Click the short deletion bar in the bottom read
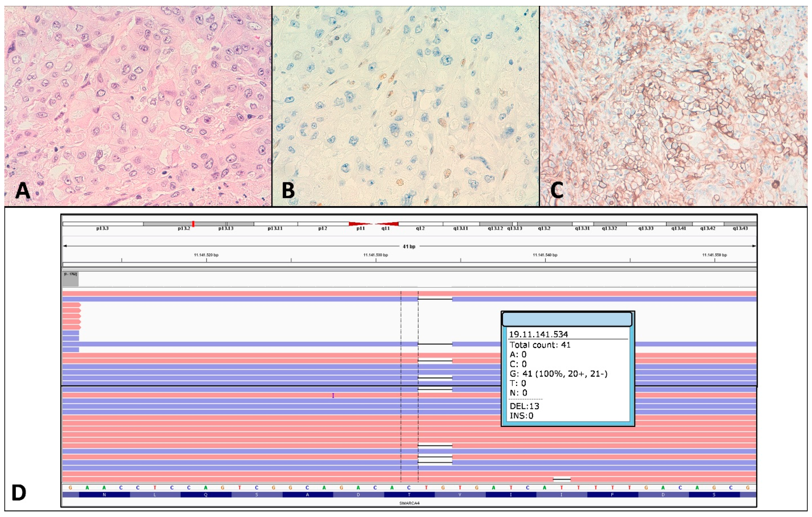Image resolution: width=812 pixels, height=517 pixels. (x=562, y=479)
